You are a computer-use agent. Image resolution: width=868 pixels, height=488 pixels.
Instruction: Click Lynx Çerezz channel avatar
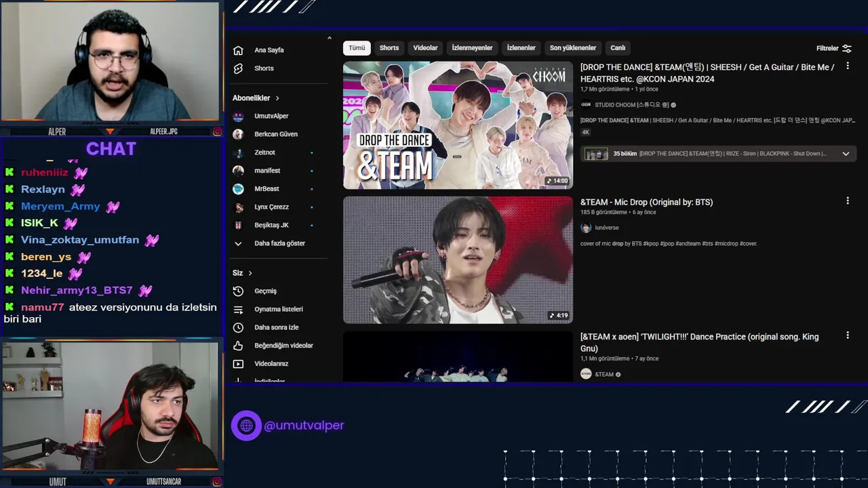click(238, 207)
